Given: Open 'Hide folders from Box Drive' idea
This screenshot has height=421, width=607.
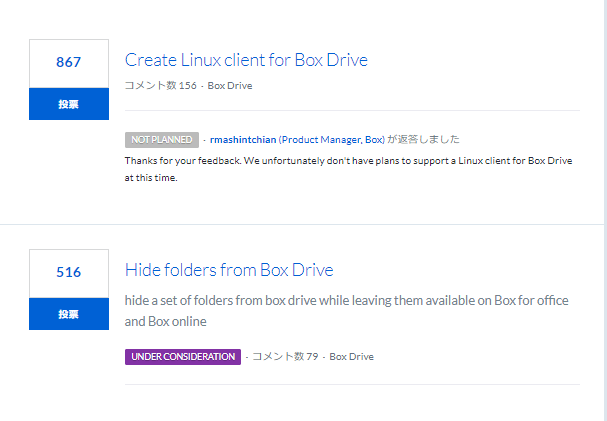Looking at the screenshot, I should (229, 270).
